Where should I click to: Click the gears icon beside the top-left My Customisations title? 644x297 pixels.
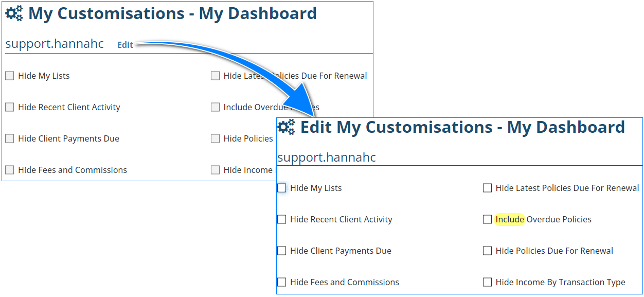[14, 14]
